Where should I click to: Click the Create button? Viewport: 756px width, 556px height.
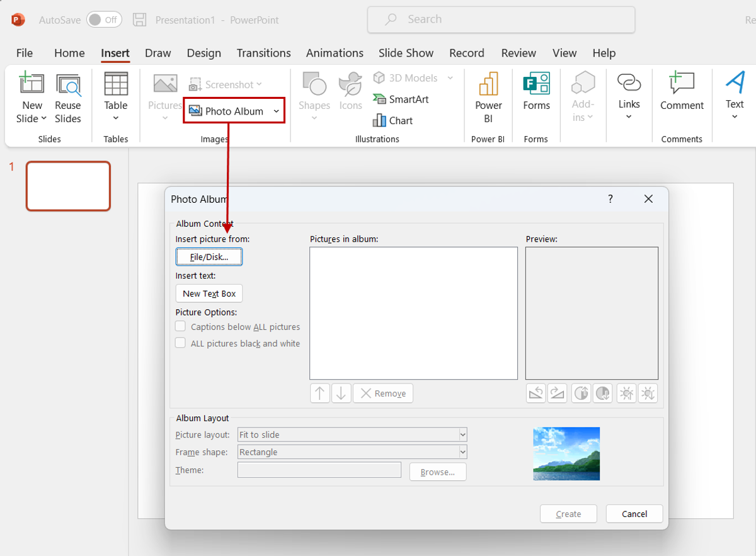tap(568, 513)
